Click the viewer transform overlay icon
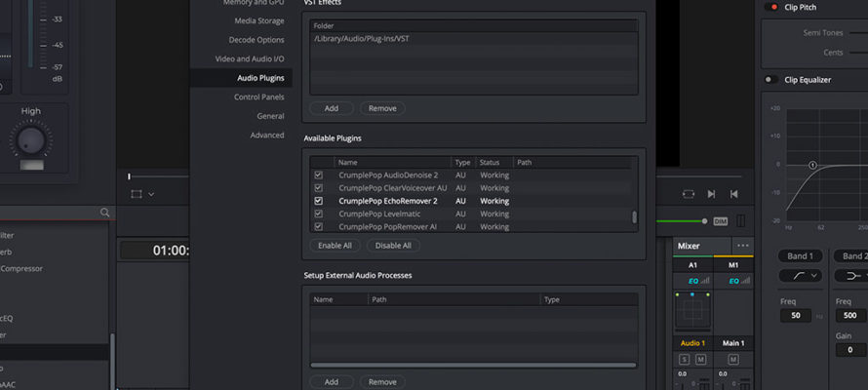Image resolution: width=868 pixels, height=390 pixels. (x=137, y=194)
